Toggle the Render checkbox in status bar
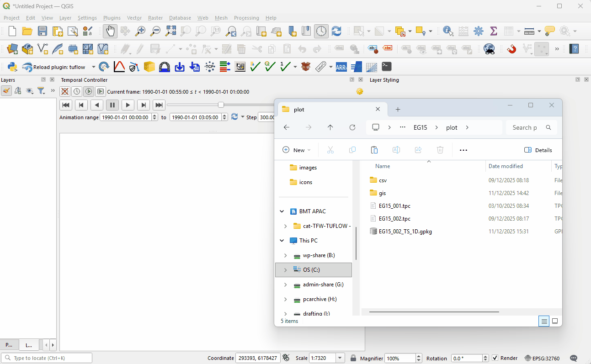The width and height of the screenshot is (591, 364). coord(495,358)
